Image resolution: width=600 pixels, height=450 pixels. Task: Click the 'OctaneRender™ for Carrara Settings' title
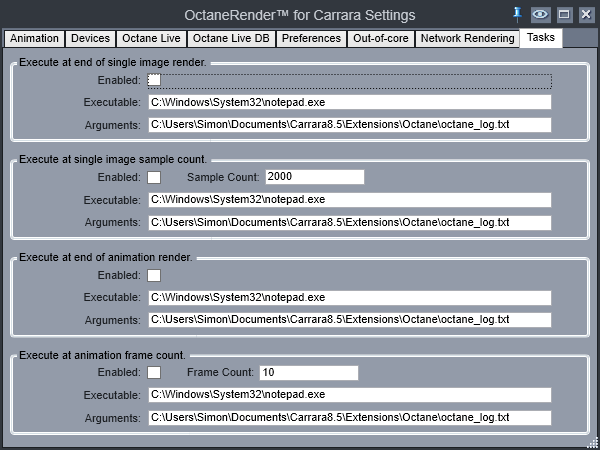[300, 15]
